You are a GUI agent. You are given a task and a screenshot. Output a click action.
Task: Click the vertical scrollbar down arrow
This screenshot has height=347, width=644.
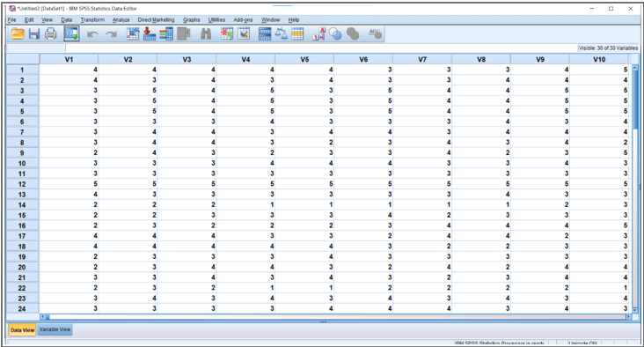pyautogui.click(x=635, y=310)
